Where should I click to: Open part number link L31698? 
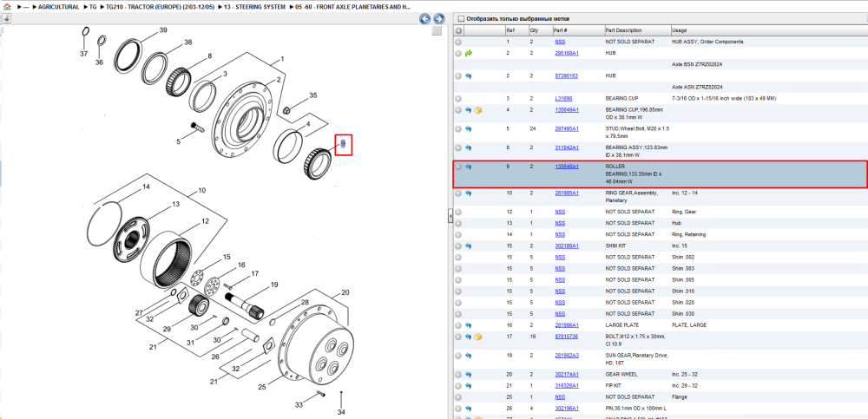[563, 99]
